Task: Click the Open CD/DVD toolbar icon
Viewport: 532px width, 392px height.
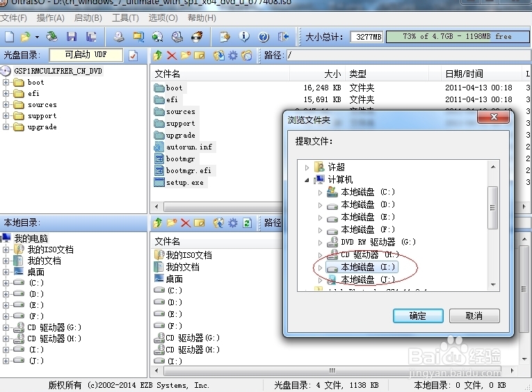Action: tap(51, 37)
